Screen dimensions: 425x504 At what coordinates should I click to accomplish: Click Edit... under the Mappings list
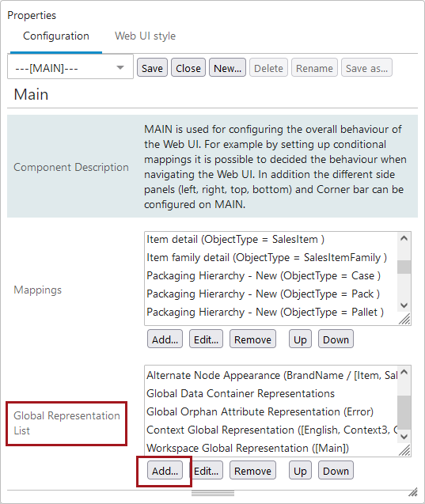click(x=206, y=339)
